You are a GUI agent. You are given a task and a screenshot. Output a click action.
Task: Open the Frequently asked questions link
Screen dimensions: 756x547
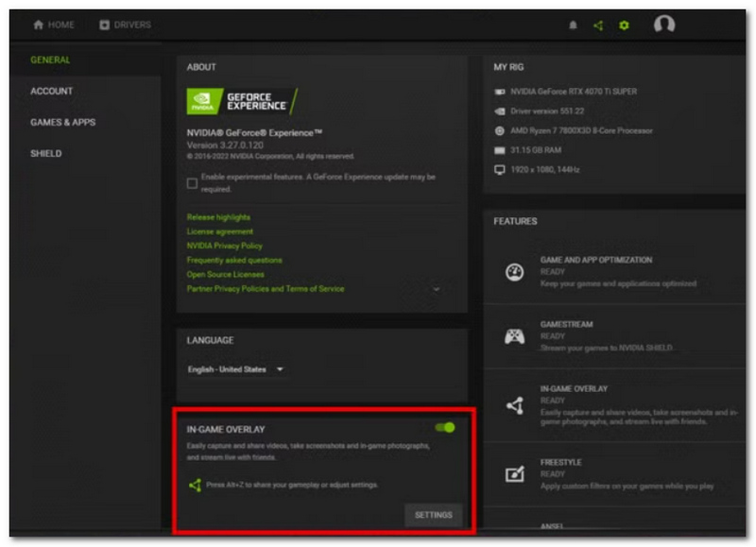pos(234,260)
